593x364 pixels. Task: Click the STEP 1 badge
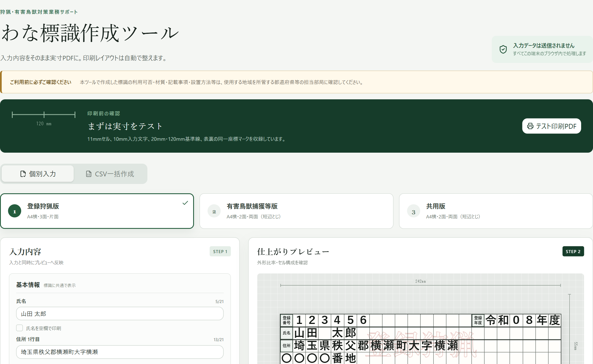click(220, 251)
